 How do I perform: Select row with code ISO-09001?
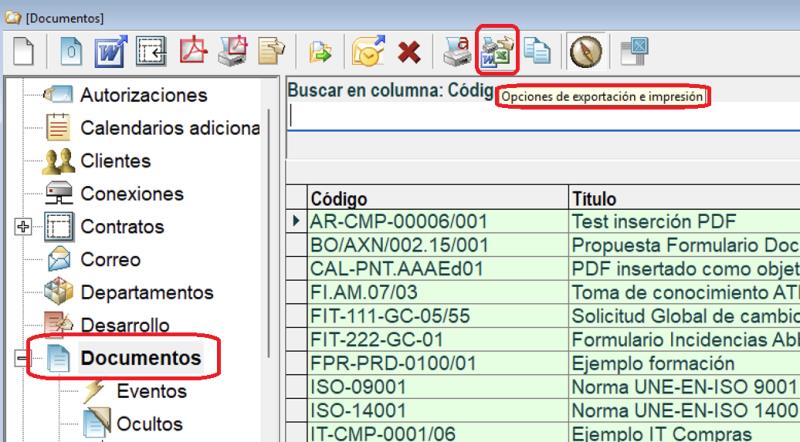tap(436, 386)
